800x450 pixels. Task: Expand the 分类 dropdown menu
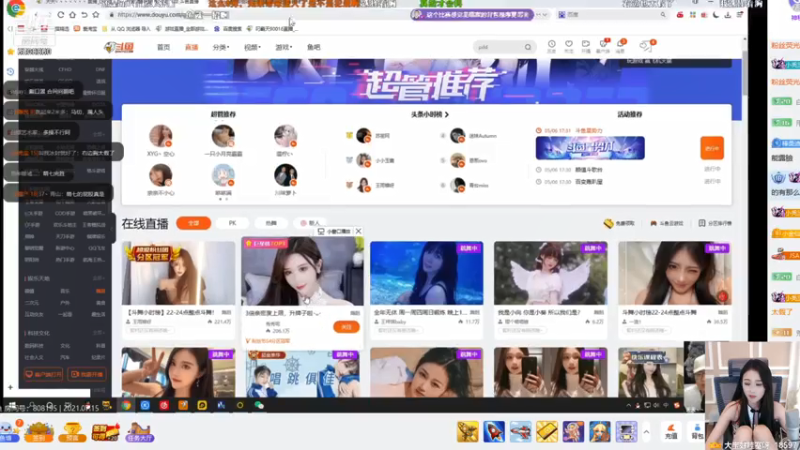click(221, 47)
